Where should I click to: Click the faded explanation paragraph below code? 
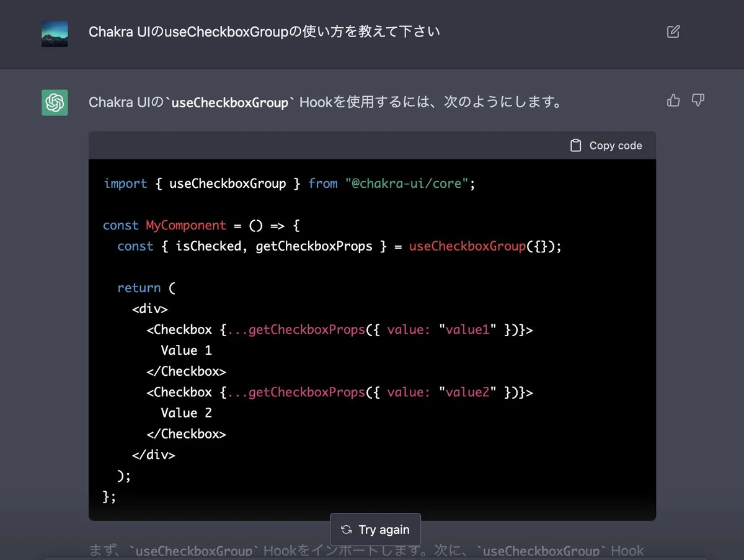click(x=366, y=551)
